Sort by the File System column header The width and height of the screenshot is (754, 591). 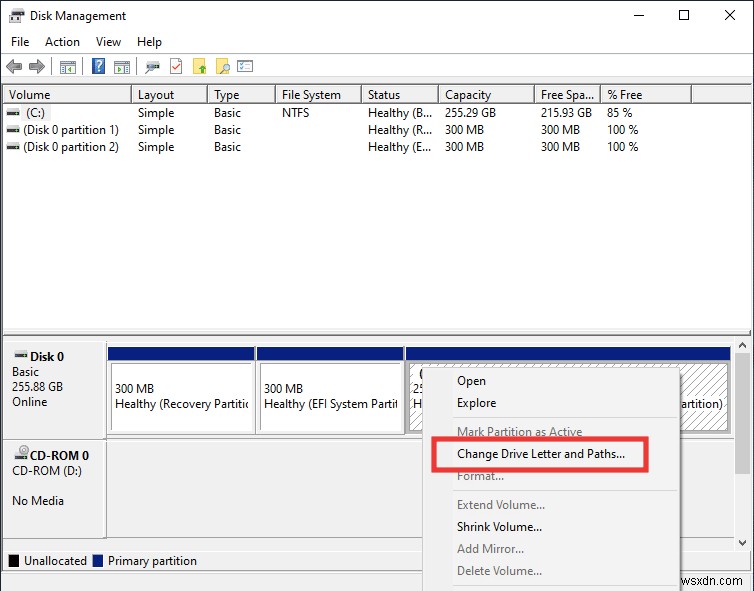[x=318, y=95]
